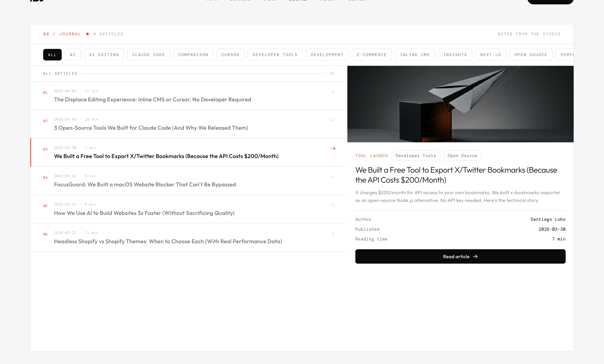
Task: Toggle the E-COMMERCE filter
Action: point(372,55)
